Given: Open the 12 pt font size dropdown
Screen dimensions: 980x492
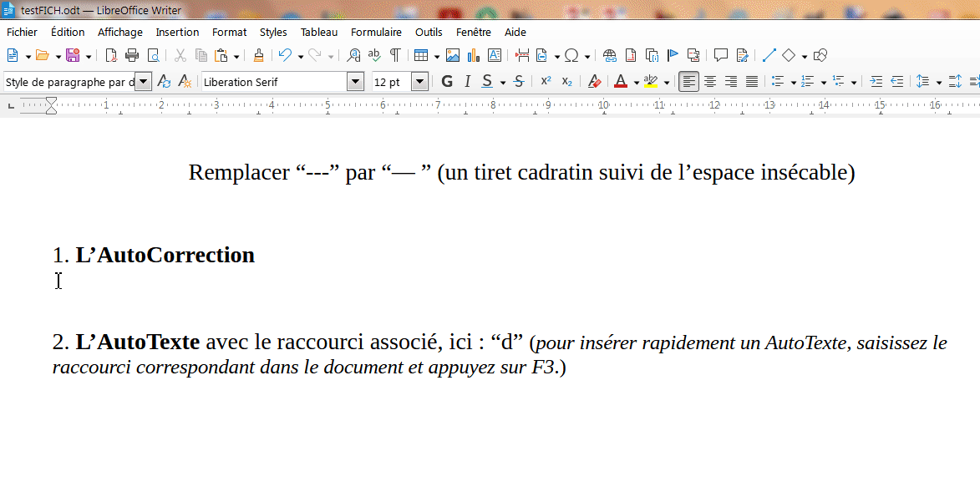Looking at the screenshot, I should coord(420,82).
